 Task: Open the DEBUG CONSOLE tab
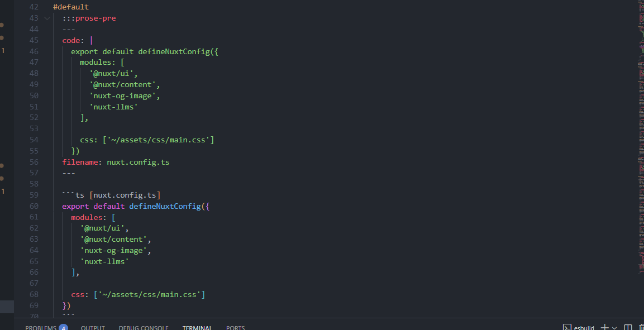point(144,328)
